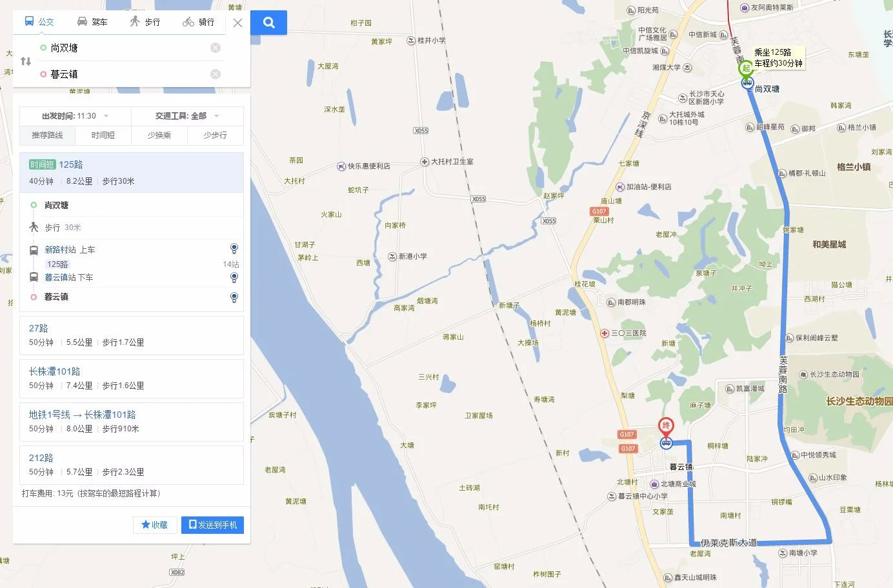Click map pin next to 暮云镇站 下车
The height and width of the screenshot is (588, 893).
[234, 277]
